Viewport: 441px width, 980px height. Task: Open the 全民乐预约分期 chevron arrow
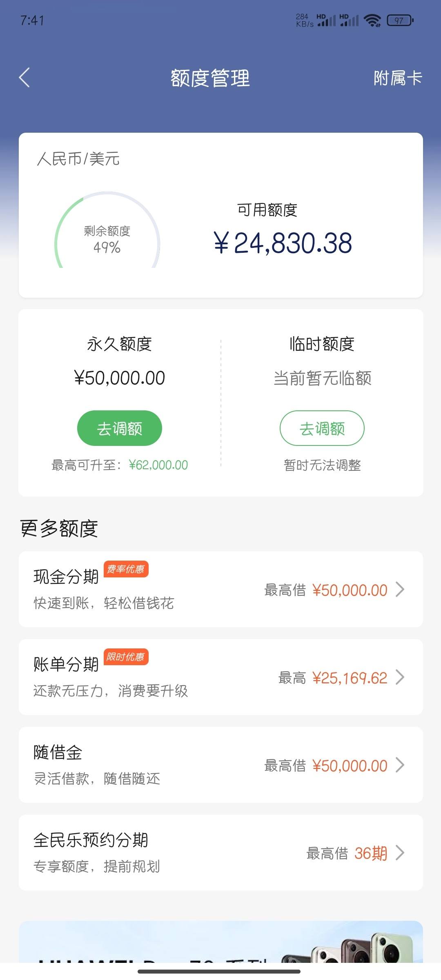400,853
